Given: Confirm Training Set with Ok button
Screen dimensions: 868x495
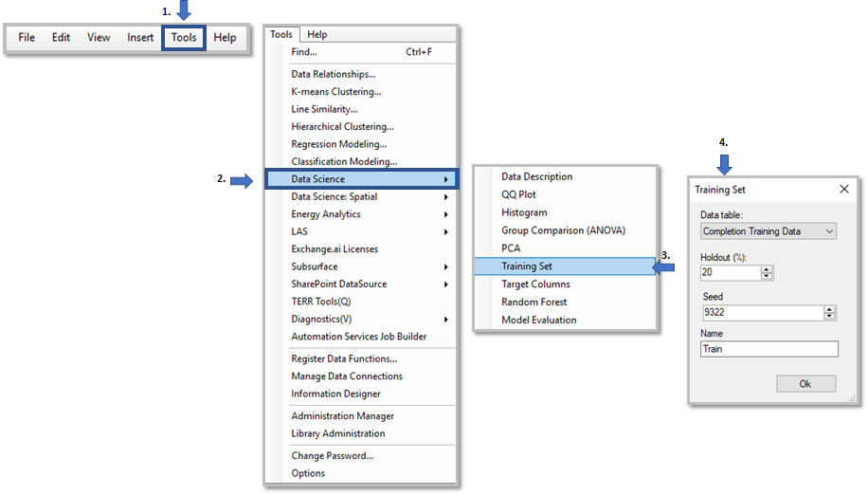Looking at the screenshot, I should 806,384.
